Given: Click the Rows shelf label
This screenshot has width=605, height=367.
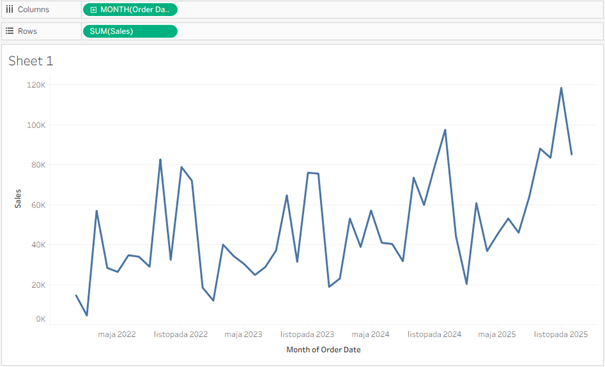Looking at the screenshot, I should coord(27,31).
